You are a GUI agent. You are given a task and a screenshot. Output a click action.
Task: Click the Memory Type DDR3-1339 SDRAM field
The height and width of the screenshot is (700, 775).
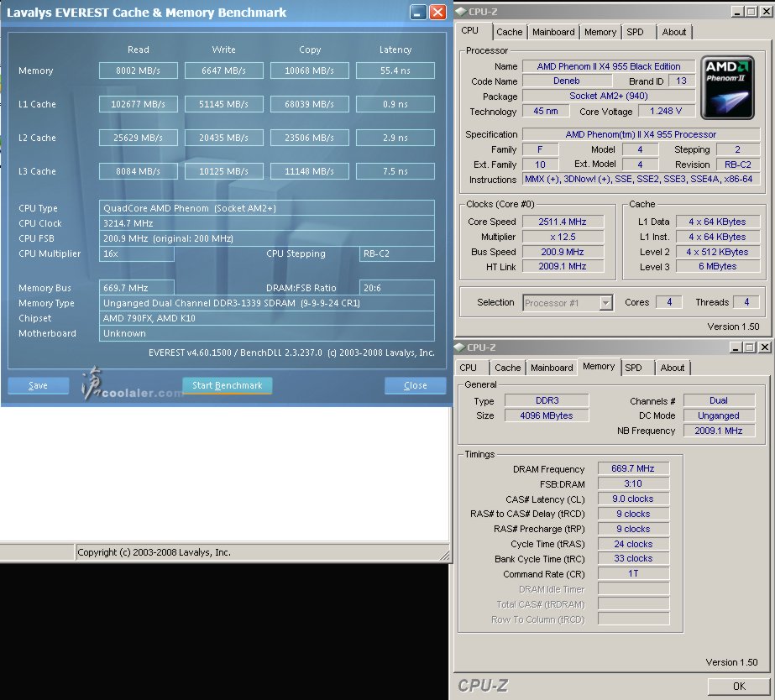tap(267, 303)
